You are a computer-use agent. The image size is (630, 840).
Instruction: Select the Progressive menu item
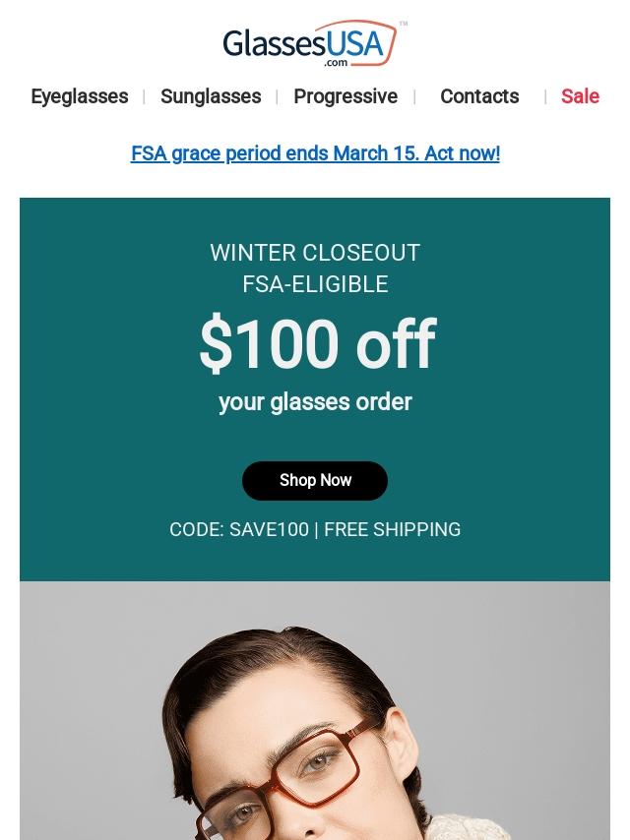(x=346, y=96)
